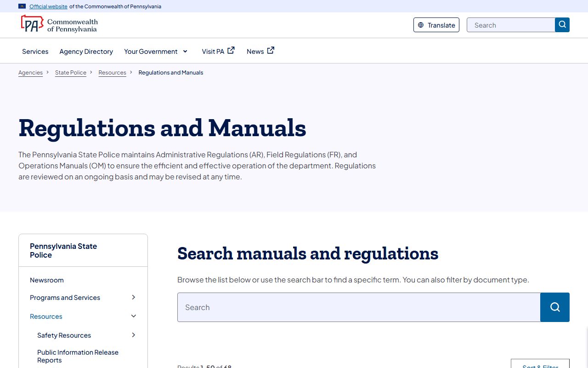Click the manuals search magnifier button

555,307
